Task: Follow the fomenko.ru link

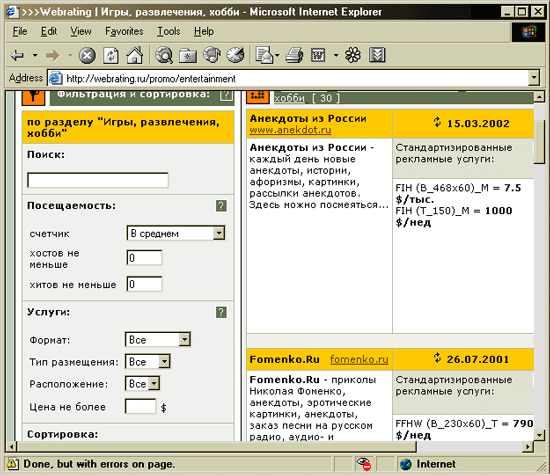Action: [359, 360]
